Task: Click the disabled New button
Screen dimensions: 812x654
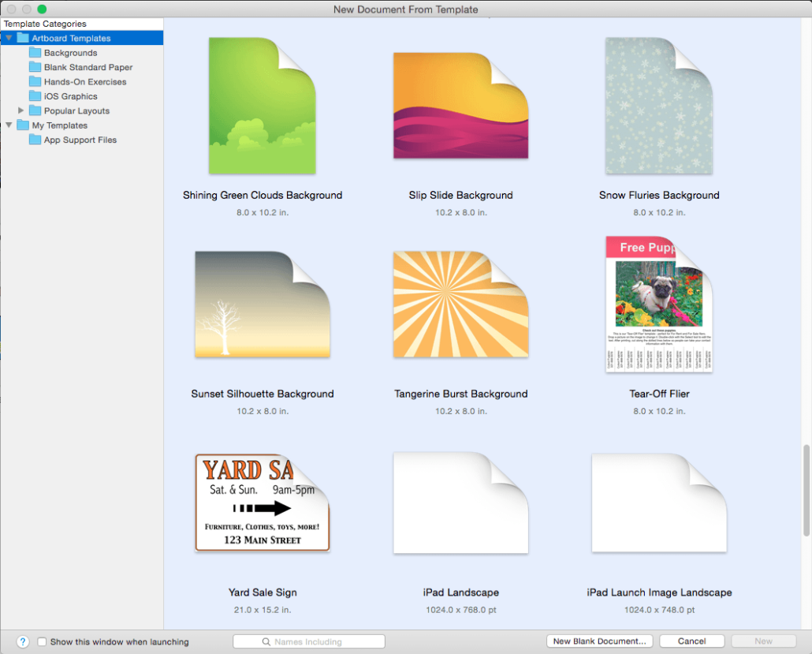Action: (762, 641)
